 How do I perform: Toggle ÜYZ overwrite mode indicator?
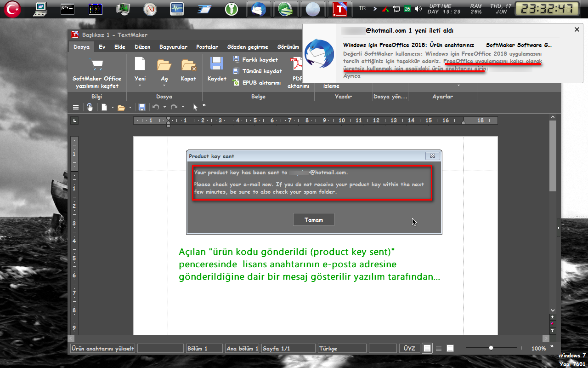409,349
